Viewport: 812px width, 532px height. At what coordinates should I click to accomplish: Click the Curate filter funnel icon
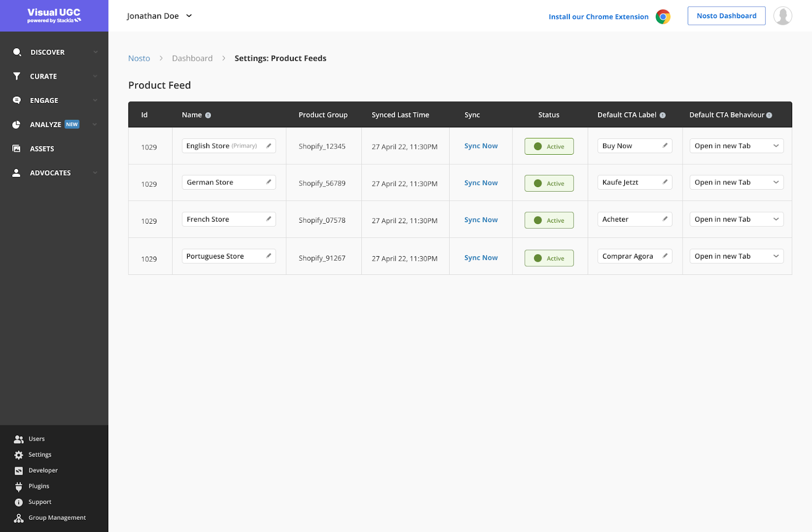coord(17,76)
